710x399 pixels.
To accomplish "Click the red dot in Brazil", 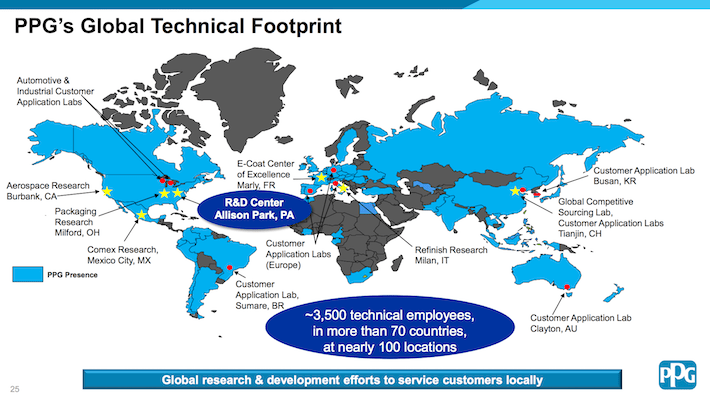I will pyautogui.click(x=230, y=268).
